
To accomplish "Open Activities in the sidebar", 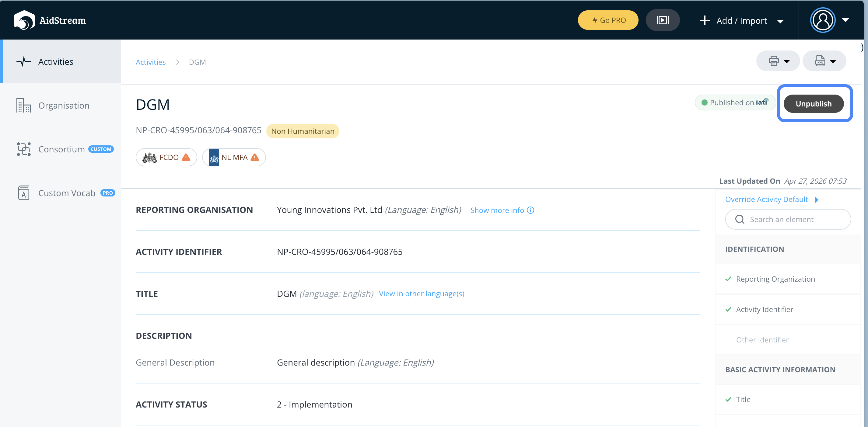I will [61, 62].
